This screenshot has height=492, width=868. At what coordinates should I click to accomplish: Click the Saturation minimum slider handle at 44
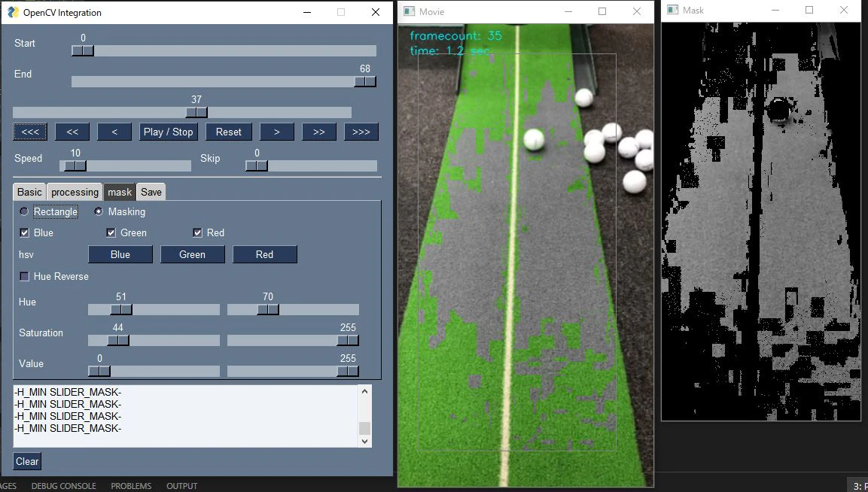pos(118,340)
